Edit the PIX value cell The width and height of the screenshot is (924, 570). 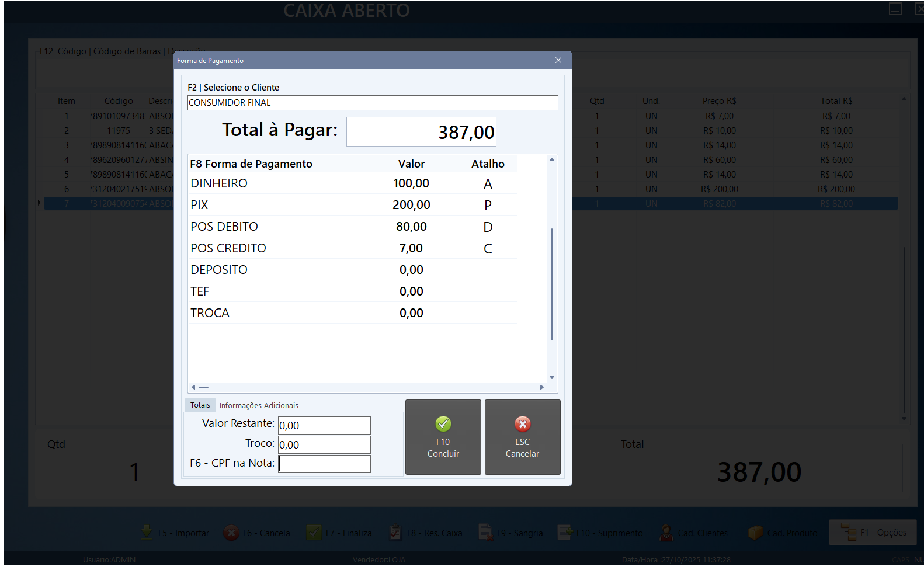pyautogui.click(x=411, y=205)
